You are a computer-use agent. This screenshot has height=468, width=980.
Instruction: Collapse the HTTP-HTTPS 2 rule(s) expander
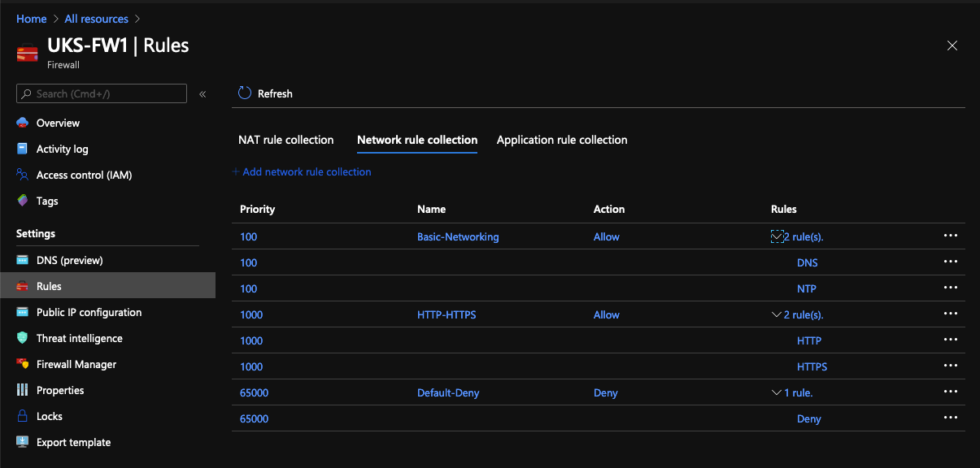coord(777,314)
